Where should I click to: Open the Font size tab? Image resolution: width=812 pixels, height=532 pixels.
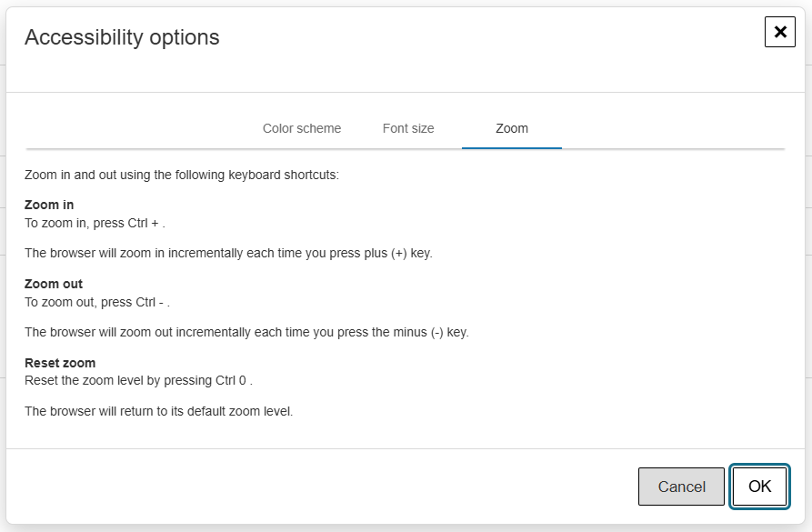(x=408, y=128)
